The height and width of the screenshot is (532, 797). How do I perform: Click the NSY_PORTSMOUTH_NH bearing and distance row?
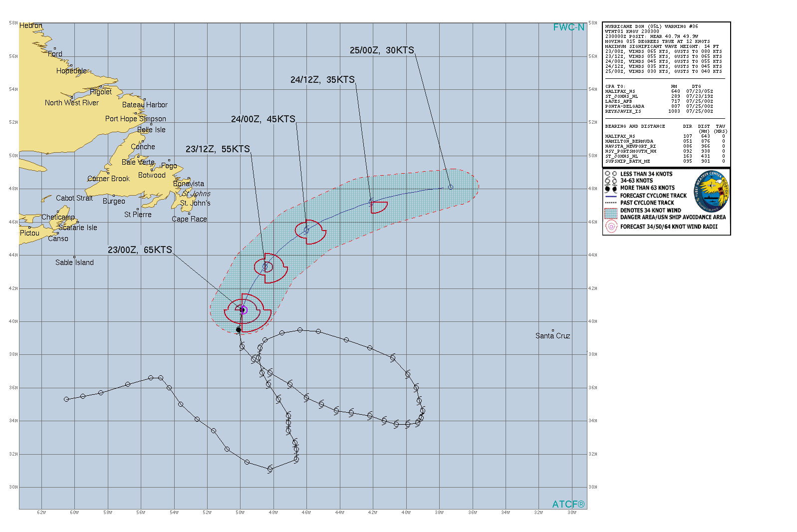click(665, 151)
